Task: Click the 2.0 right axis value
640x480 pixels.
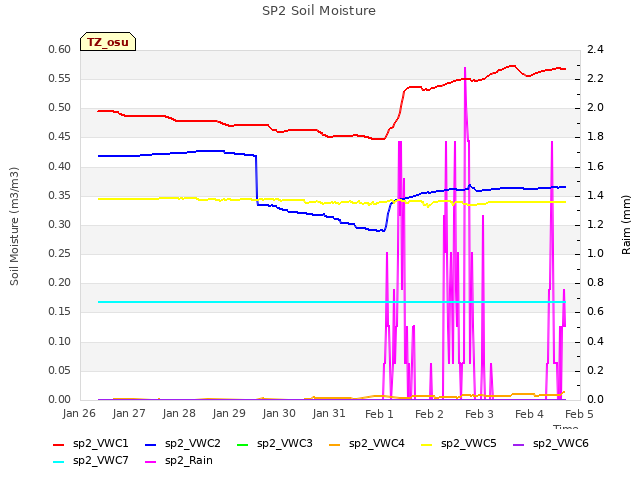Action: (x=596, y=108)
